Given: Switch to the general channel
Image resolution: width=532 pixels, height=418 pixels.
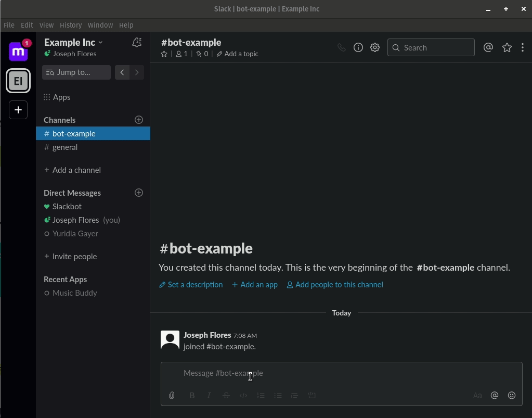Looking at the screenshot, I should point(93,147).
